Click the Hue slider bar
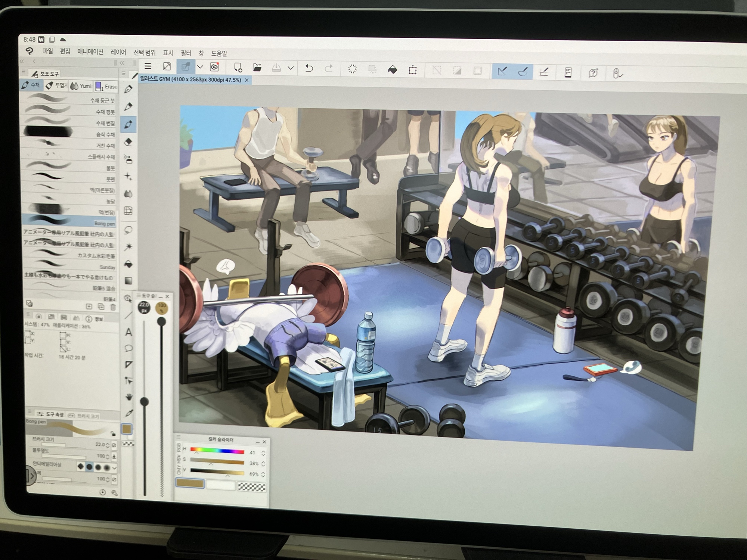The image size is (747, 560). pyautogui.click(x=217, y=451)
